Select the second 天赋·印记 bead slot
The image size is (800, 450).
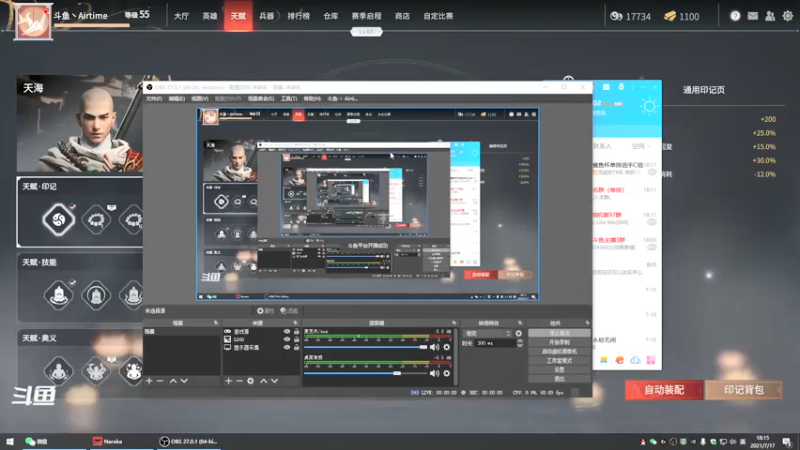(x=96, y=220)
